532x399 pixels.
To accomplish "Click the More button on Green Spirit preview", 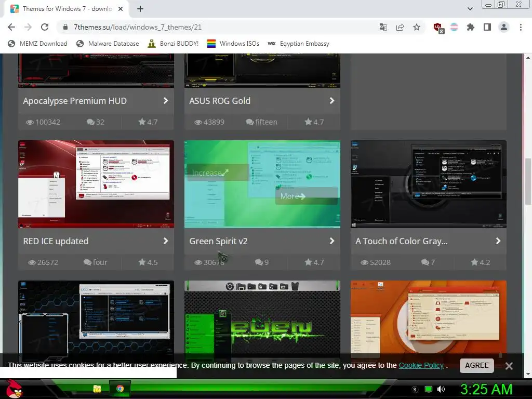I will (x=307, y=196).
